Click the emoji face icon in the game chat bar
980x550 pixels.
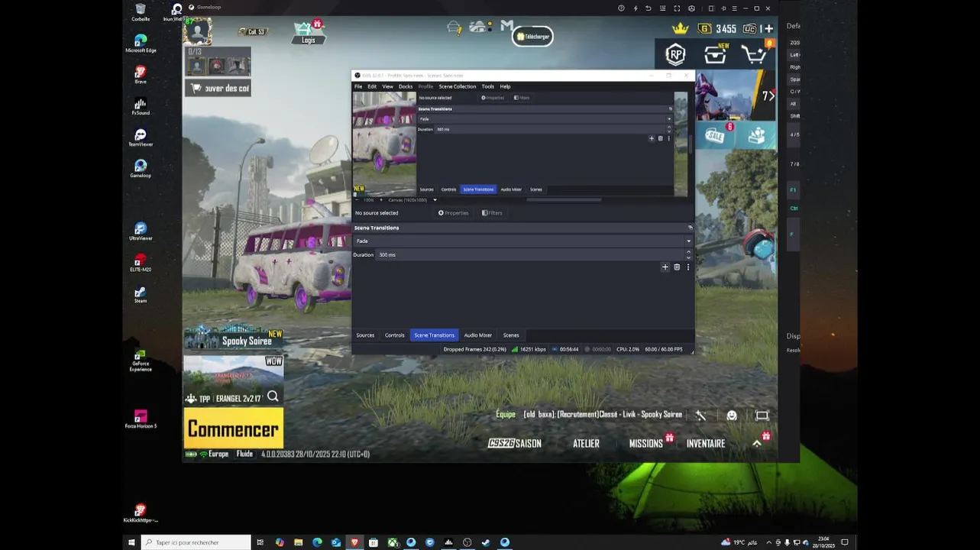[732, 416]
